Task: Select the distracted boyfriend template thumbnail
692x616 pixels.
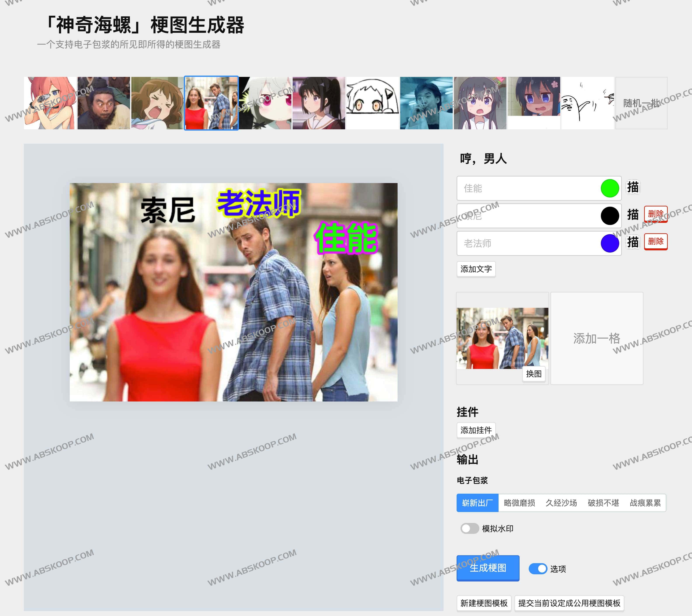Action: coord(211,103)
